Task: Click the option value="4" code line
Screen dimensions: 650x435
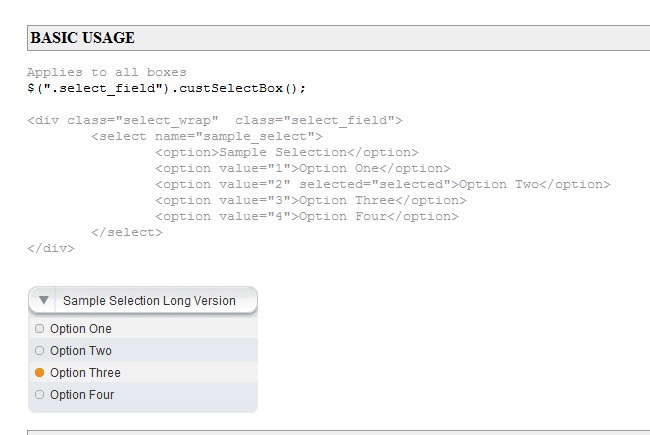Action: click(x=307, y=216)
